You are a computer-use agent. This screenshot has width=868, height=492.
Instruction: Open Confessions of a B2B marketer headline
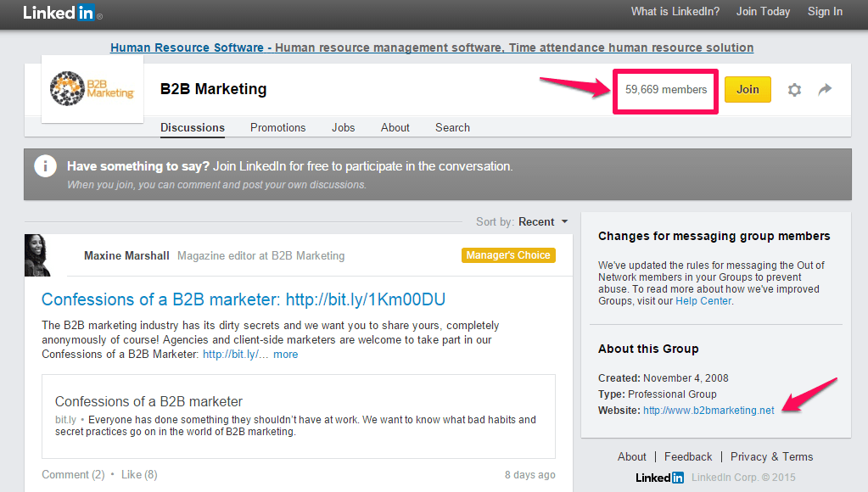coord(244,299)
